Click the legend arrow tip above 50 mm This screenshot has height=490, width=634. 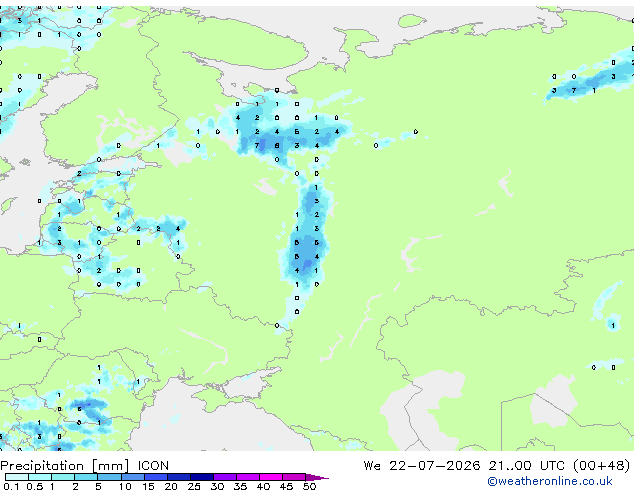[317, 477]
